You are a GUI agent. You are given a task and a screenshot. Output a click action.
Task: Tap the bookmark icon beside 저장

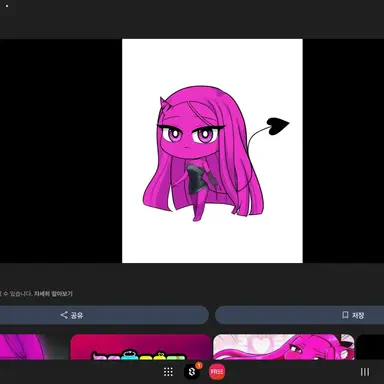tap(345, 315)
